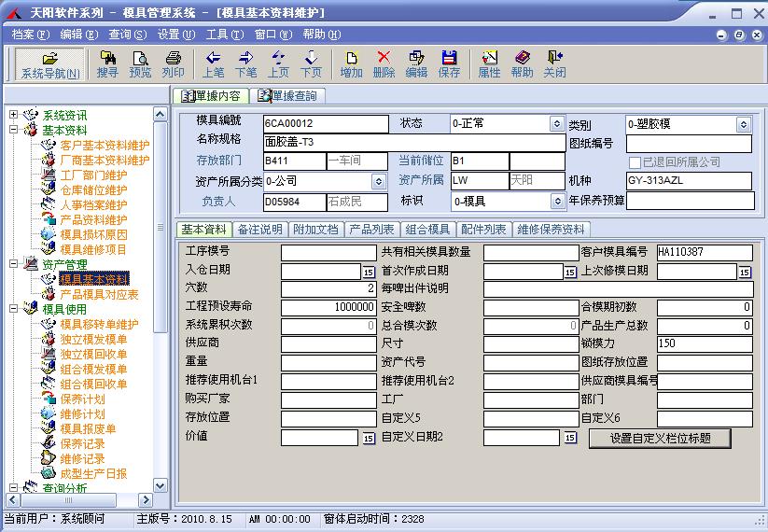The width and height of the screenshot is (768, 532).
Task: Go to previous record with 上笔
Action: (x=213, y=63)
